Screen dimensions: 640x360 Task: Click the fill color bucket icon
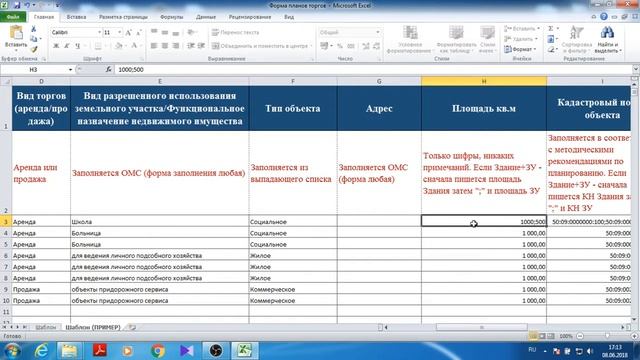click(118, 46)
